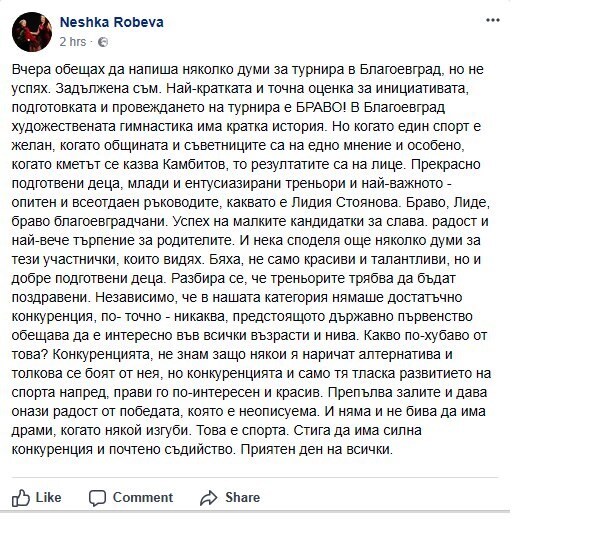Image resolution: width=616 pixels, height=542 pixels.
Task: Click the sentence 'Задължена съм.'
Action: pos(108,88)
